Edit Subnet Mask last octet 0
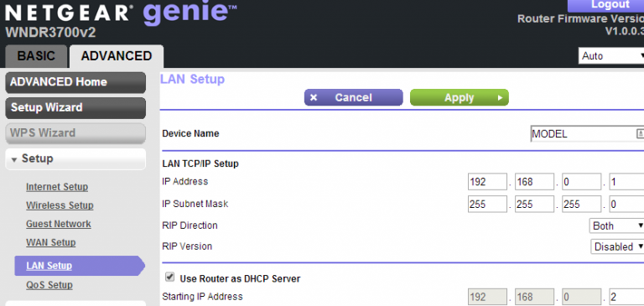The height and width of the screenshot is (306, 644). click(626, 204)
